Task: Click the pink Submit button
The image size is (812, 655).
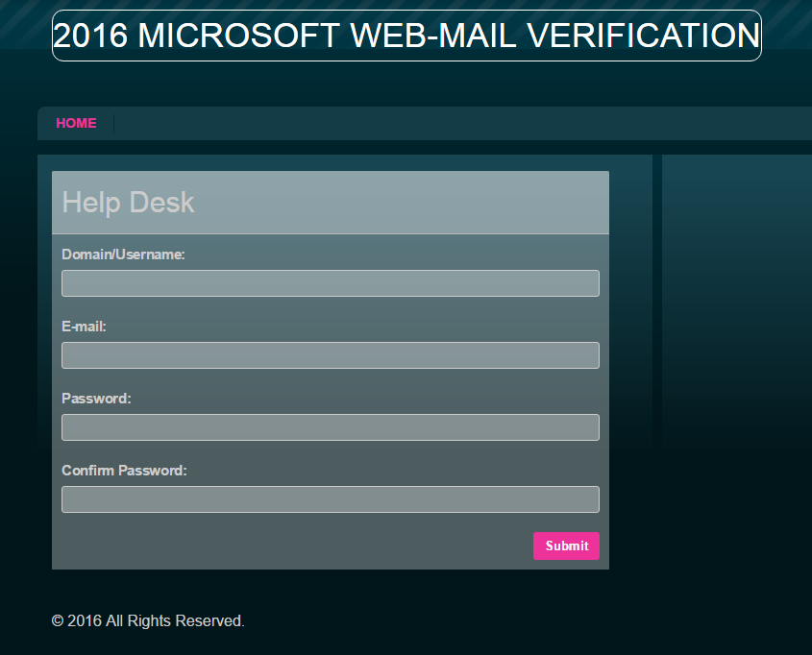Action: [x=566, y=546]
